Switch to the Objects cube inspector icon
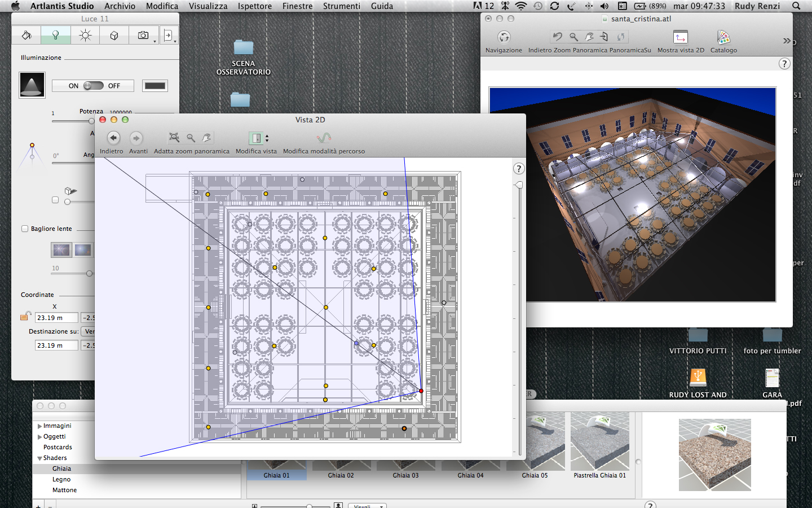Viewport: 812px width, 508px height. pyautogui.click(x=114, y=35)
